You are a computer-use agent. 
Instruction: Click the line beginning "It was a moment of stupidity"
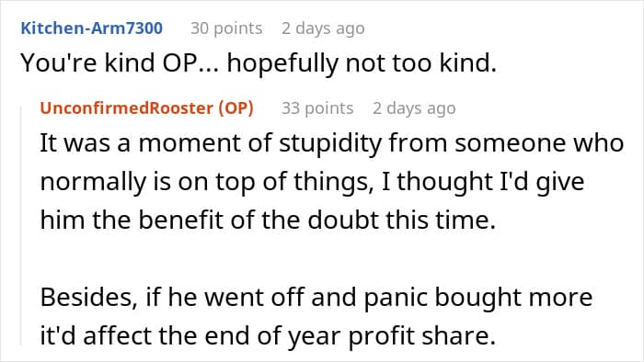click(x=332, y=143)
